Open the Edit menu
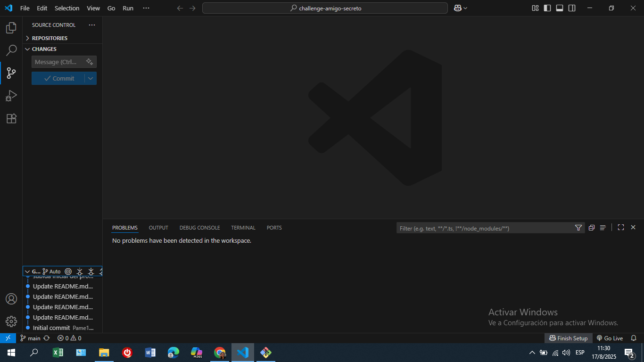The height and width of the screenshot is (362, 644). point(42,8)
